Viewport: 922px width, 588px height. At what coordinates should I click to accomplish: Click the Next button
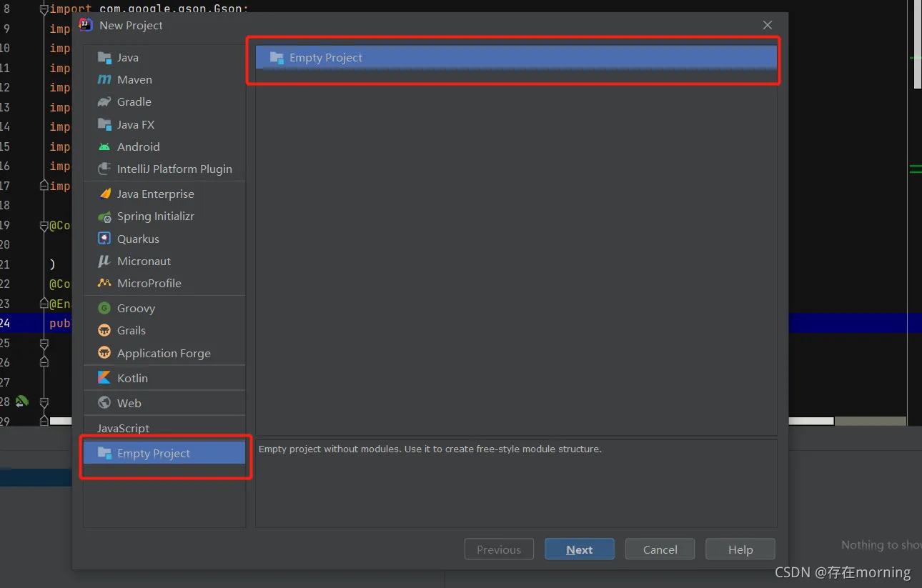pos(580,549)
